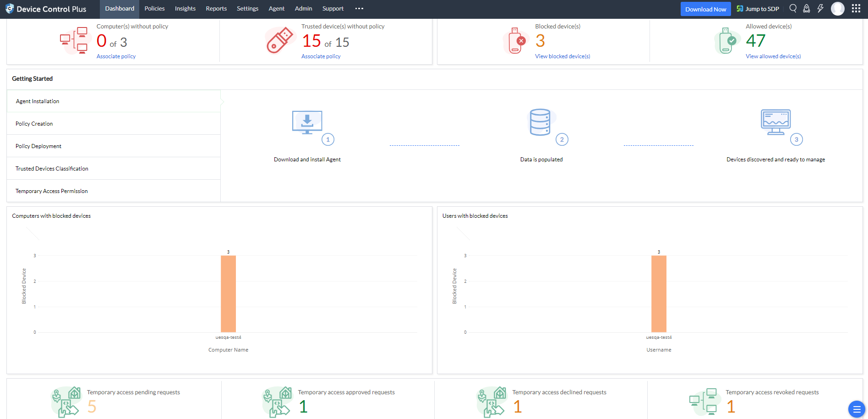Open the user profile avatar
Image resolution: width=868 pixels, height=419 pixels.
point(838,9)
